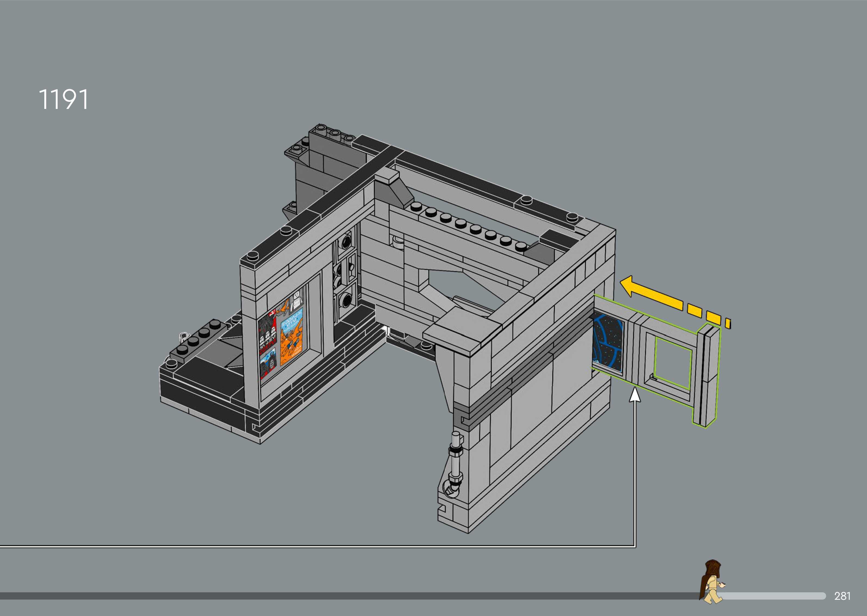Click the walking minifigure progress icon

[x=712, y=582]
